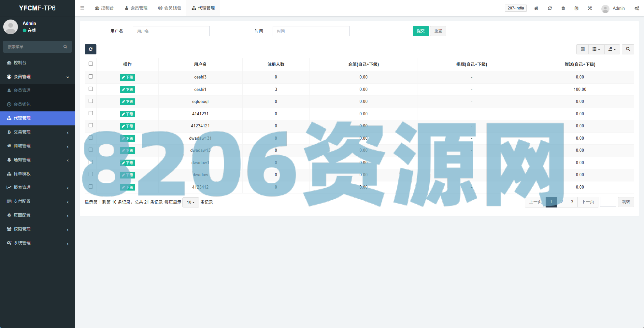Click the 下级 button for ceshi1
Screen dimensions: 644x328
pos(127,90)
